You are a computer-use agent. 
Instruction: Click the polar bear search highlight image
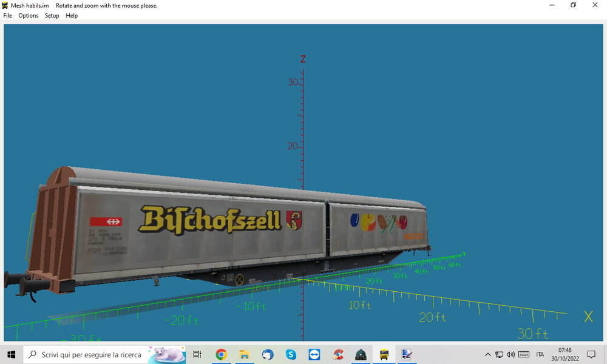[168, 354]
